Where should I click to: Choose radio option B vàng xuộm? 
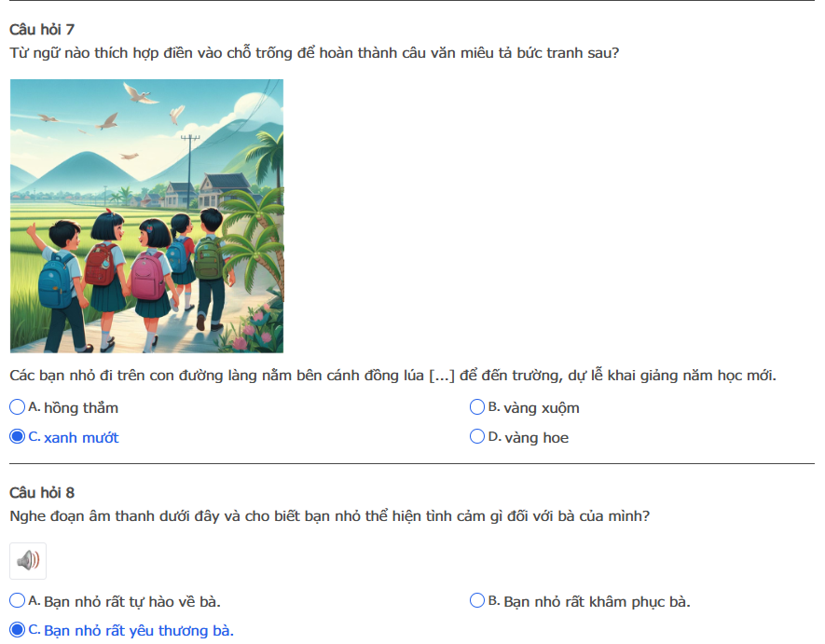pyautogui.click(x=477, y=406)
